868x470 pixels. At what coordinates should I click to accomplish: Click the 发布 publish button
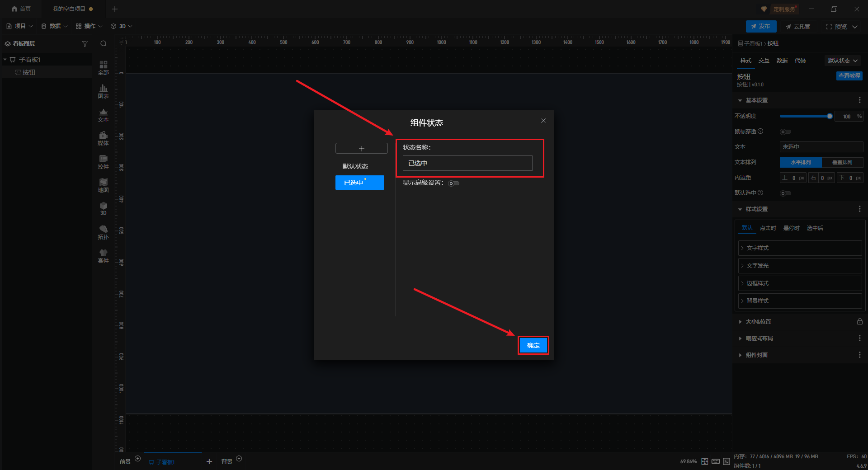click(761, 26)
